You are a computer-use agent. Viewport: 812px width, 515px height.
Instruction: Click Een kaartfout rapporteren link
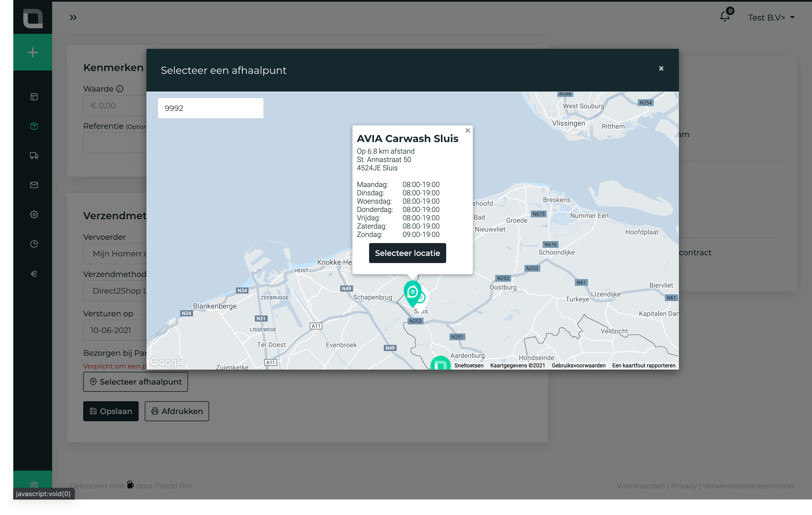coord(643,365)
